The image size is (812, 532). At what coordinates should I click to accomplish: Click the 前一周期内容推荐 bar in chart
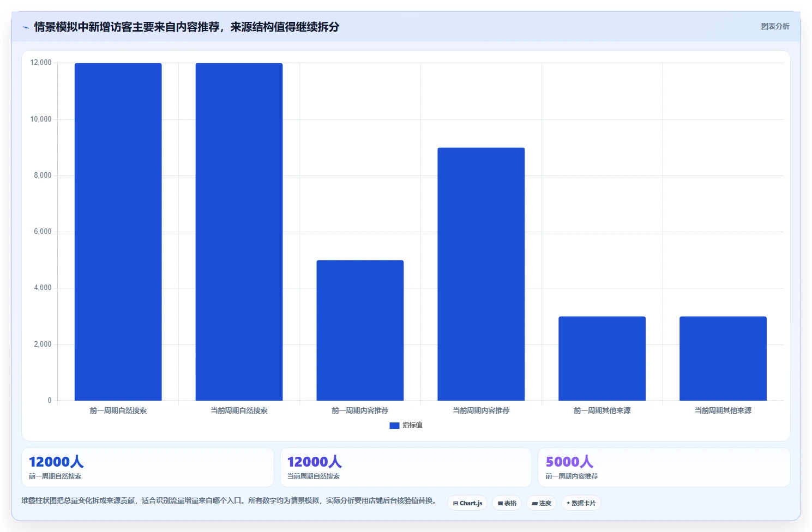click(x=360, y=330)
